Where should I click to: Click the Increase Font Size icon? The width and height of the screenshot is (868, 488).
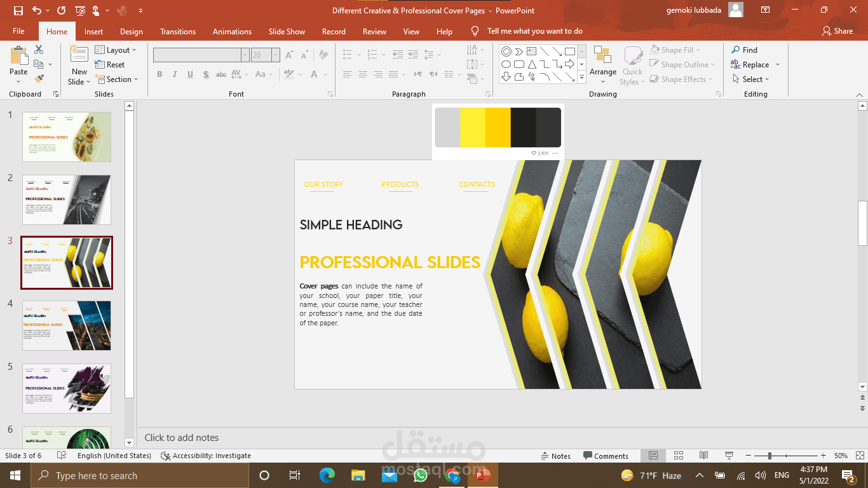(289, 55)
